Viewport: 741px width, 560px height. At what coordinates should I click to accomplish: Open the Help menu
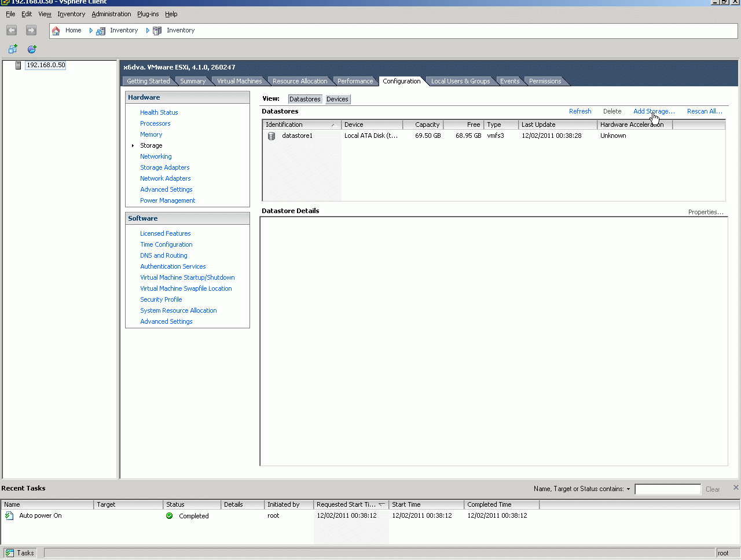pyautogui.click(x=171, y=14)
